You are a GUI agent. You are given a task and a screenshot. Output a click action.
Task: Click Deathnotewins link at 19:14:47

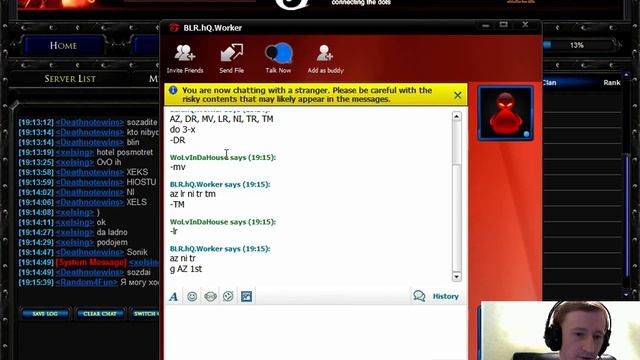pos(90,252)
